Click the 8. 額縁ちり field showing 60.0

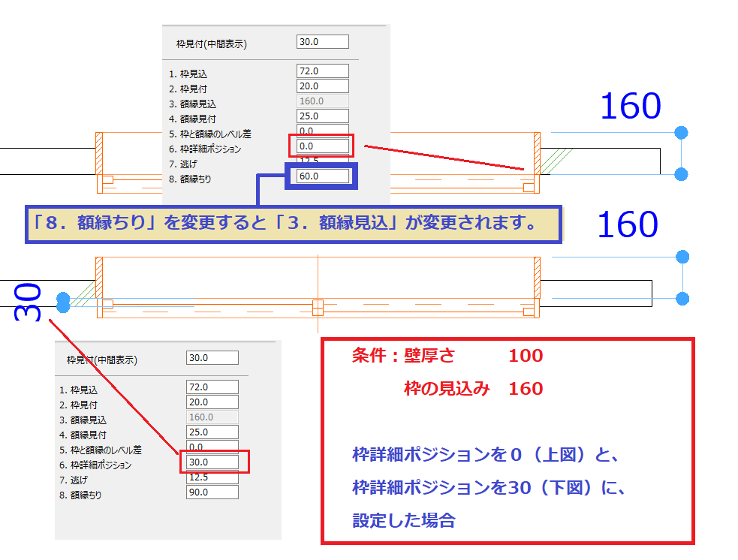pos(322,176)
